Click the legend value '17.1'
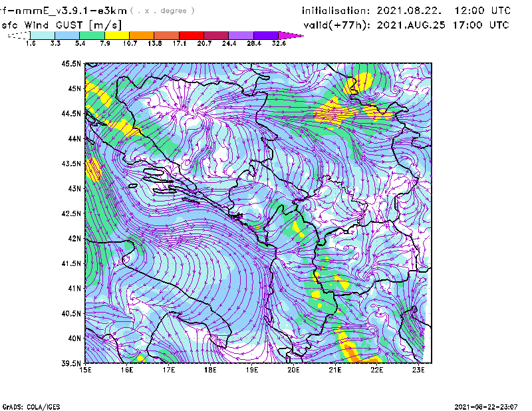This screenshot has width=532, height=411. coord(180,43)
